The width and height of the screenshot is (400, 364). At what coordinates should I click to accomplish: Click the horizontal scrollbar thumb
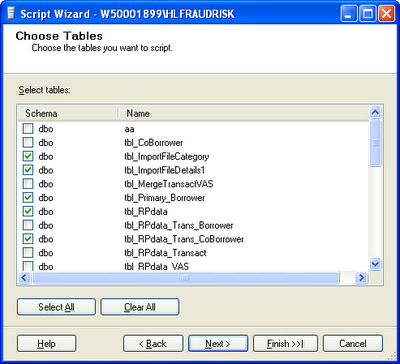[186, 278]
